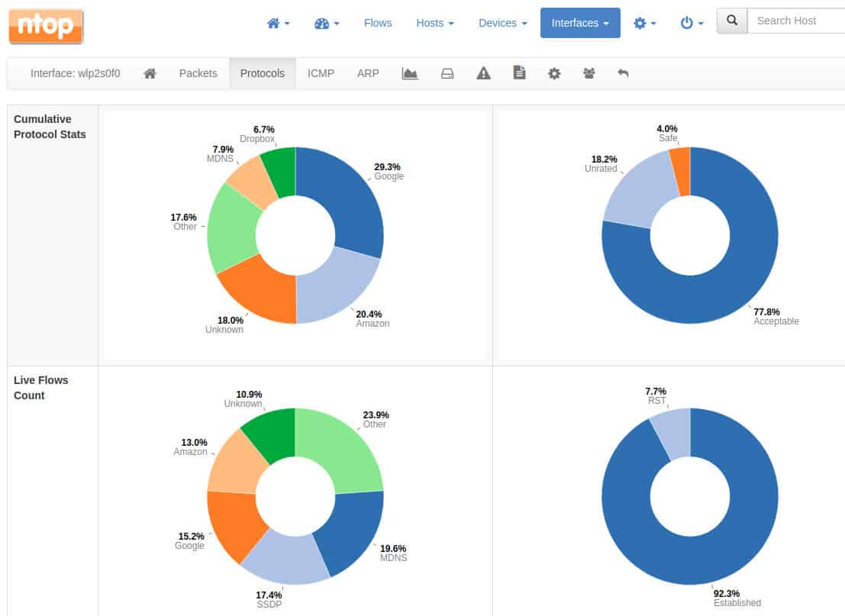Click the Live Flows Count heading

click(41, 388)
